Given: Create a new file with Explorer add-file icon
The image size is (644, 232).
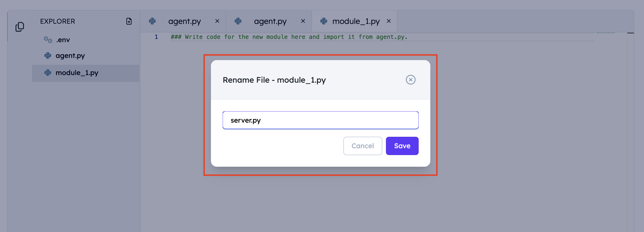Looking at the screenshot, I should [129, 21].
